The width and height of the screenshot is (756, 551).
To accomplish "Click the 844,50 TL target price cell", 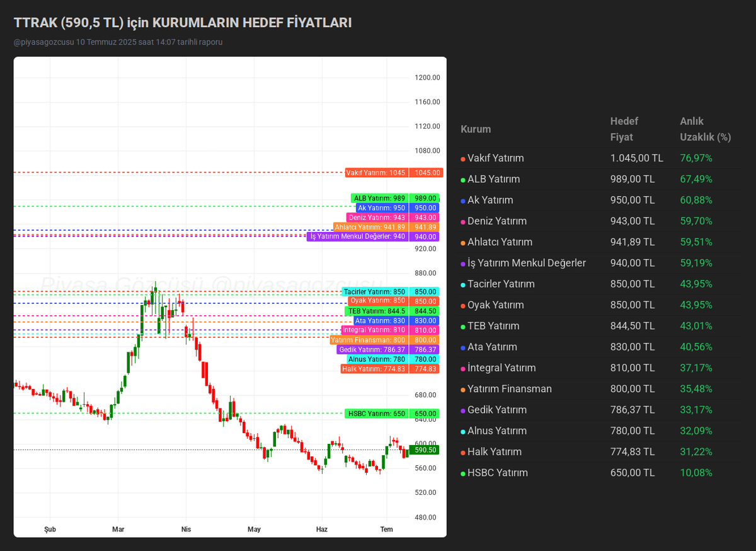I will (633, 326).
